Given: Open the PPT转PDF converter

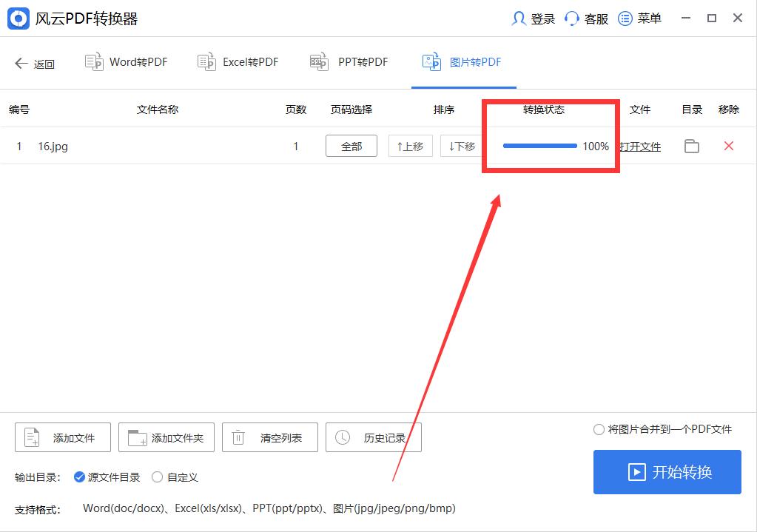Looking at the screenshot, I should 319,62.
